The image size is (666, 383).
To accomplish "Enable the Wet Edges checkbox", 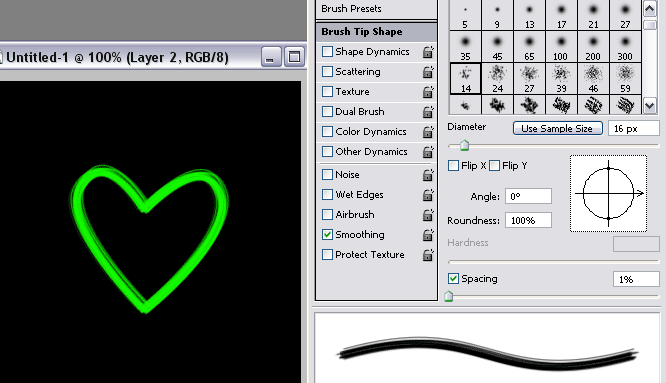I will pos(327,194).
